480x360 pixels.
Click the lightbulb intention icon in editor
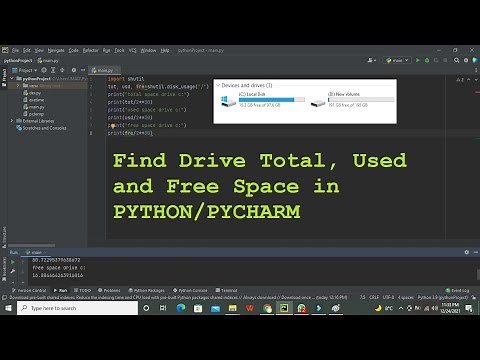click(x=113, y=126)
